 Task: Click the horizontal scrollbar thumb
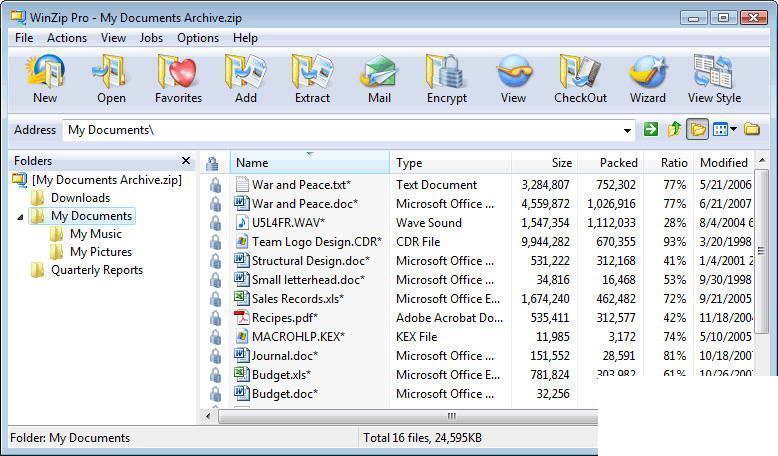click(408, 416)
